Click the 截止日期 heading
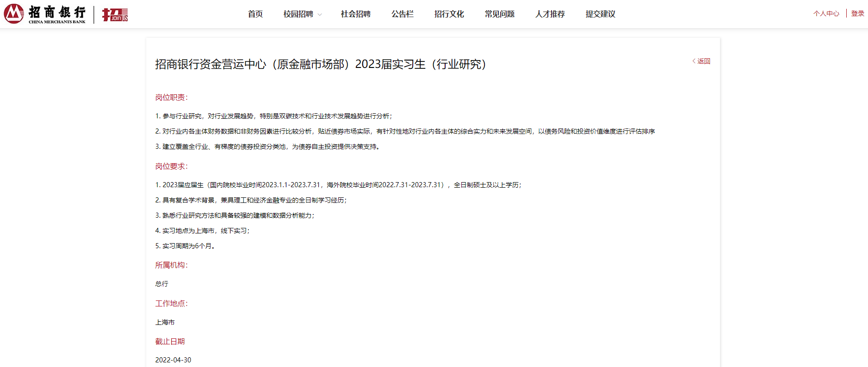This screenshot has width=868, height=367. [170, 342]
